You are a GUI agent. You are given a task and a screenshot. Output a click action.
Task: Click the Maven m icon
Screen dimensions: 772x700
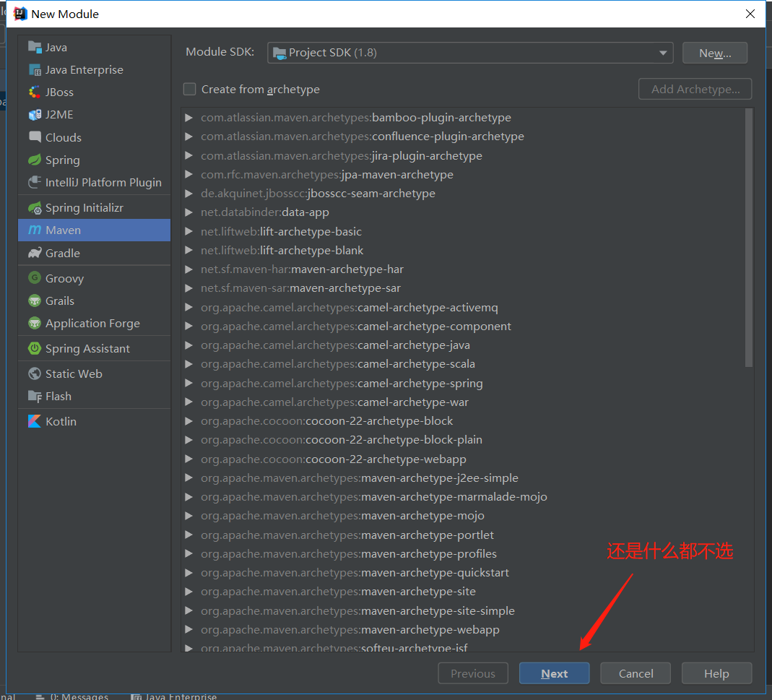(35, 230)
